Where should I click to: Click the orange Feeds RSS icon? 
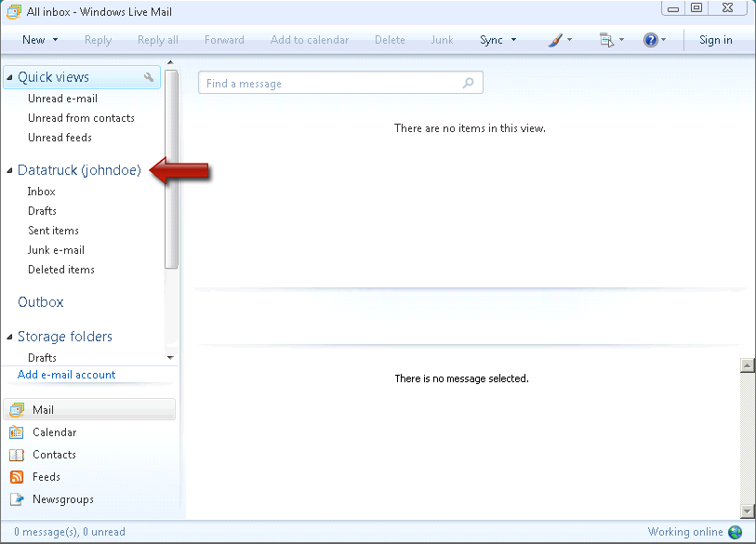coord(17,477)
